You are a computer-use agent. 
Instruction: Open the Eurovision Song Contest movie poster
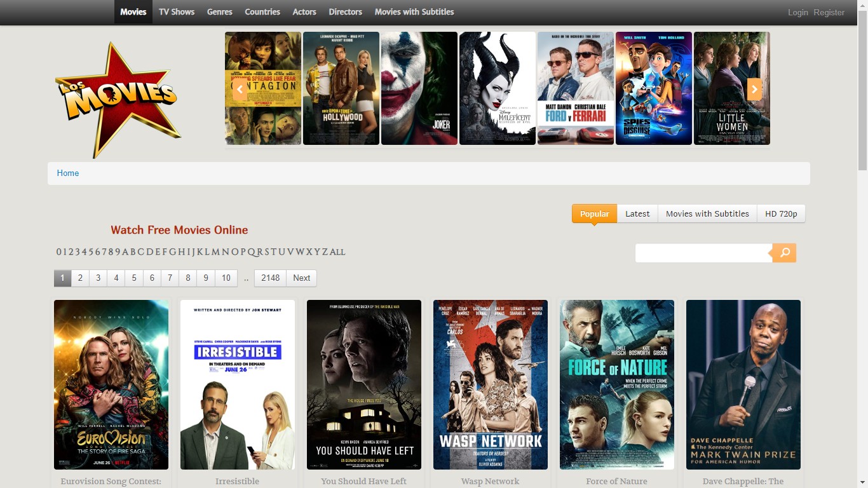coord(111,385)
